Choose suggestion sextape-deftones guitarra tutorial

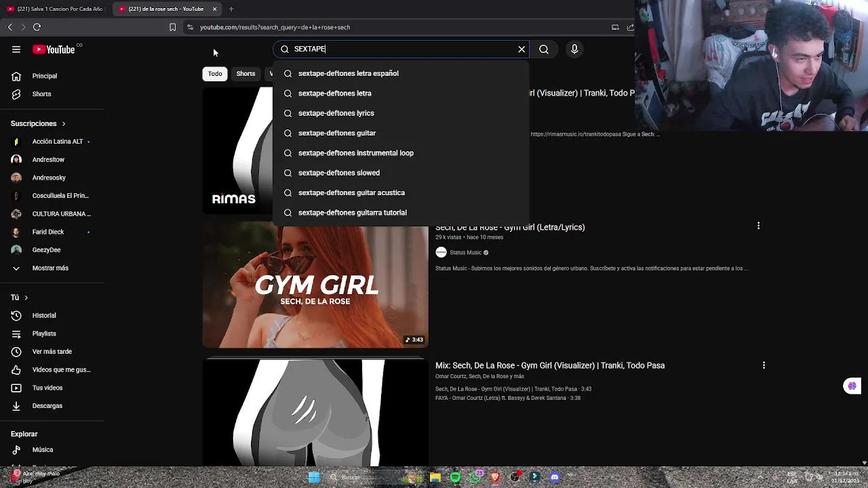tap(401, 212)
